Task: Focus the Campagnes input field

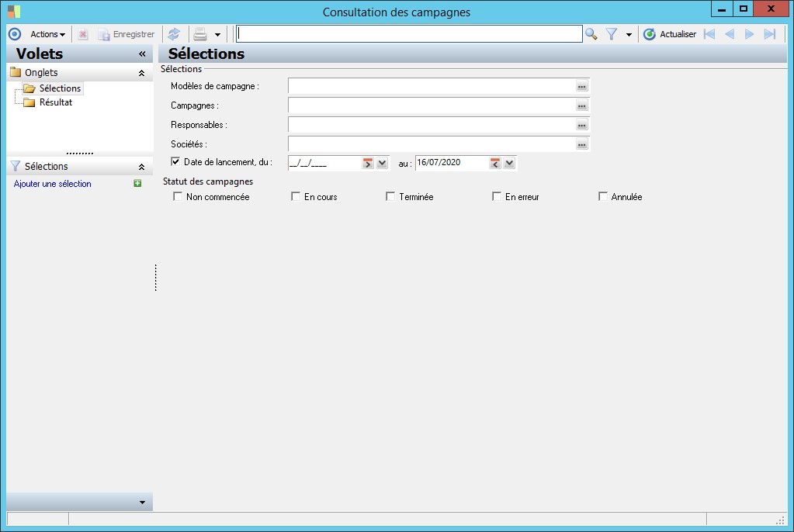Action: [x=432, y=105]
